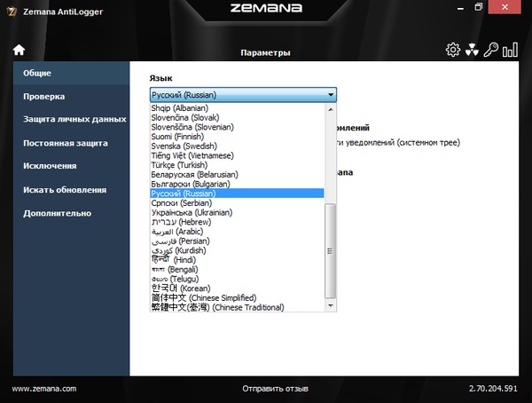Open the settings gear icon
The image size is (532, 403).
click(x=453, y=50)
